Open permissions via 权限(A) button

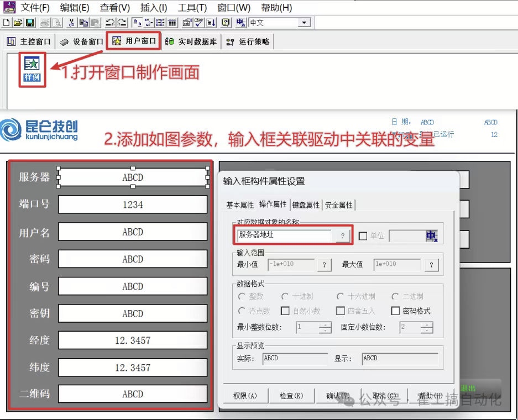click(x=245, y=396)
